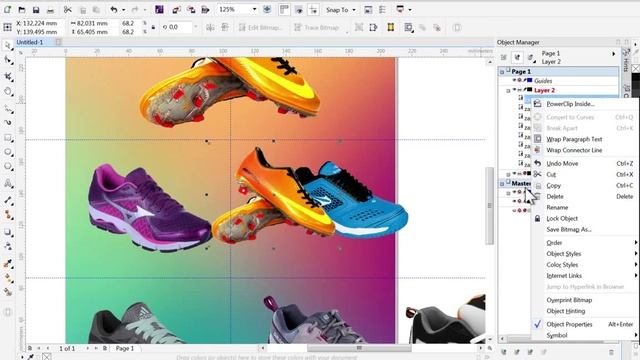Select Copy in the context menu

point(586,186)
